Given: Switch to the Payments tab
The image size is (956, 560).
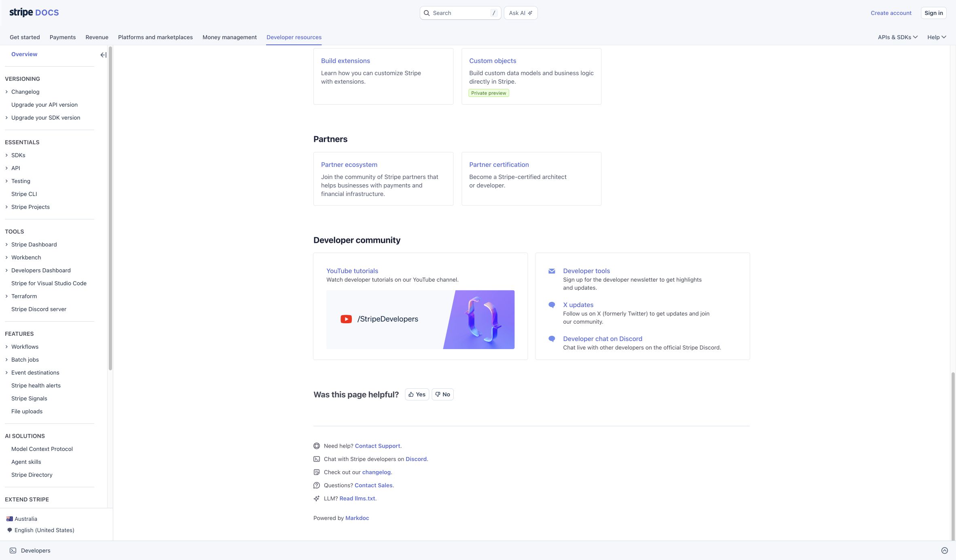Looking at the screenshot, I should (63, 37).
